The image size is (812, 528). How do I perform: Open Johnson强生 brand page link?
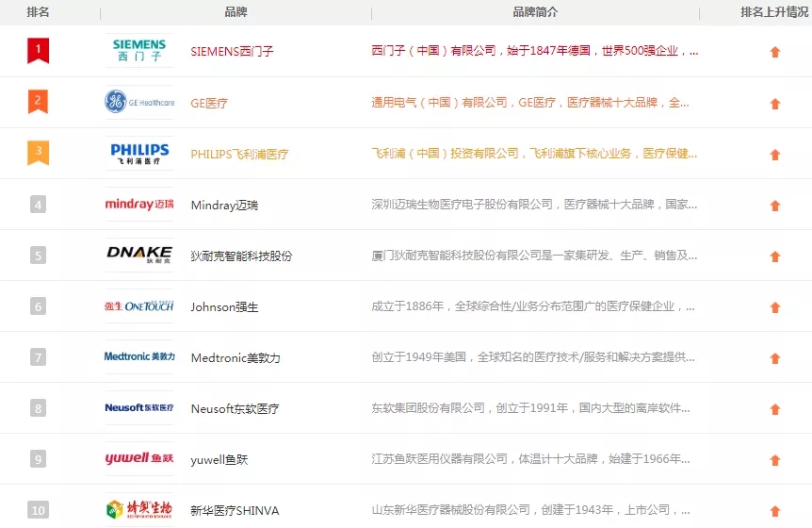pyautogui.click(x=224, y=306)
